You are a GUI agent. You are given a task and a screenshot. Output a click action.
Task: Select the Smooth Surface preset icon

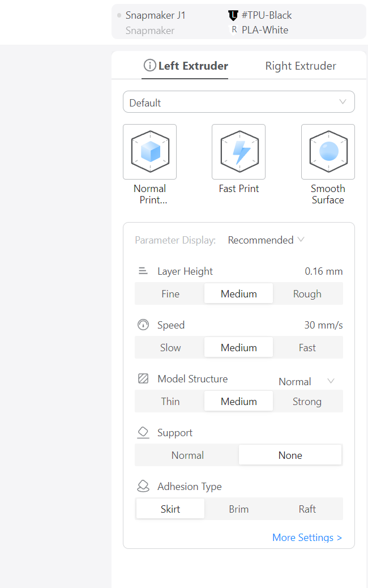tap(328, 151)
